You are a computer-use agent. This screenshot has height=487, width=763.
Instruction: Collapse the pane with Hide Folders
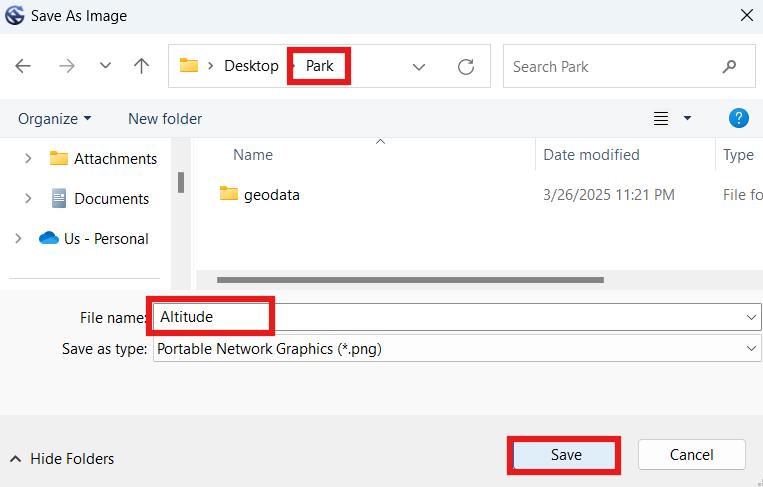pyautogui.click(x=62, y=459)
